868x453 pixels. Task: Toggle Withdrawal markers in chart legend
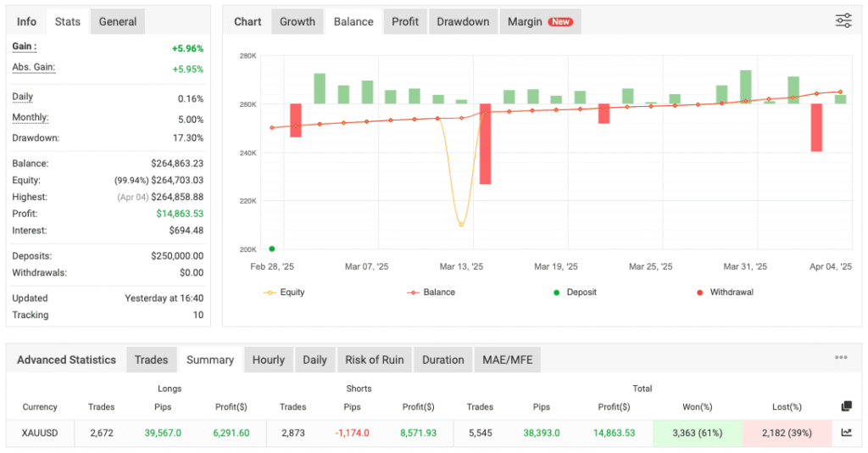725,292
